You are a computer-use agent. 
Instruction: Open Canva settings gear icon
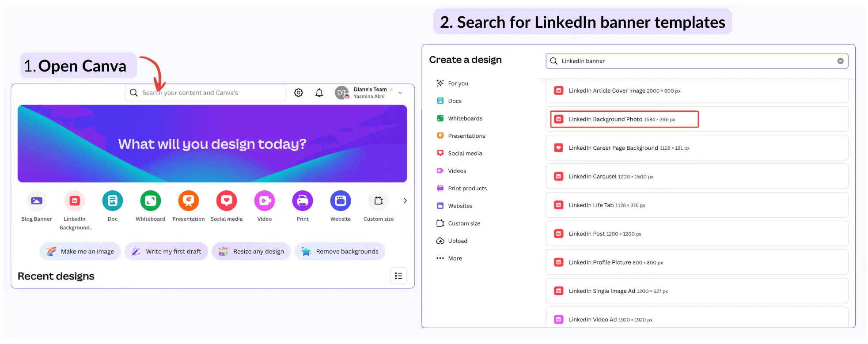point(299,93)
